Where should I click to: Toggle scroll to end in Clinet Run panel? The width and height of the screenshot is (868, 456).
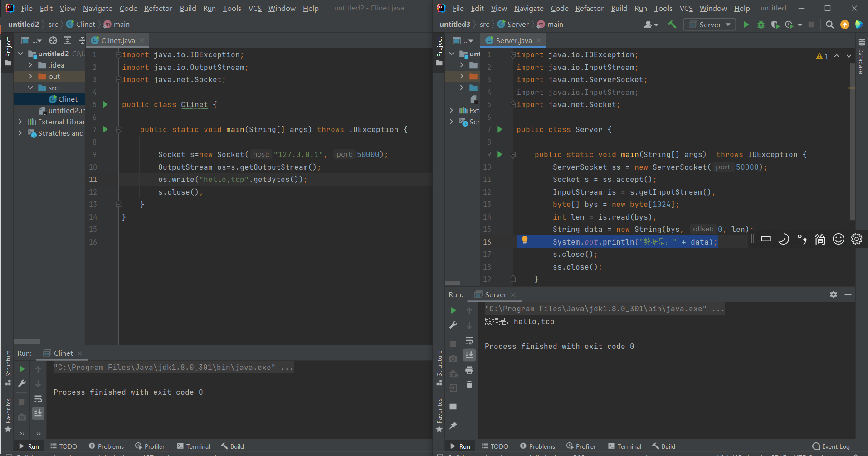[38, 413]
